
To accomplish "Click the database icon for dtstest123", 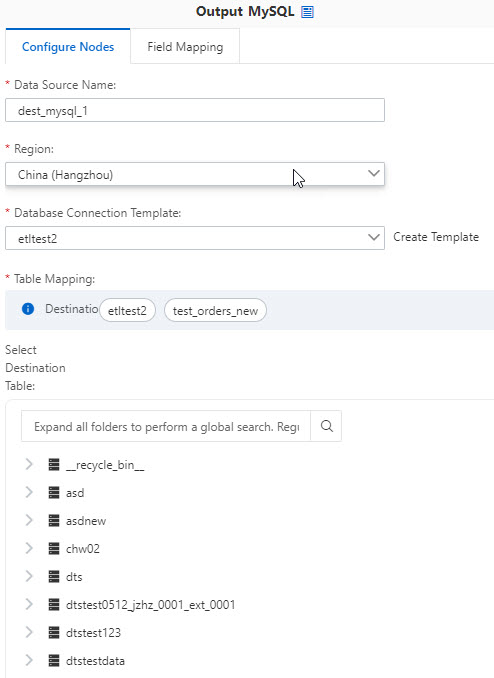I will 54,632.
